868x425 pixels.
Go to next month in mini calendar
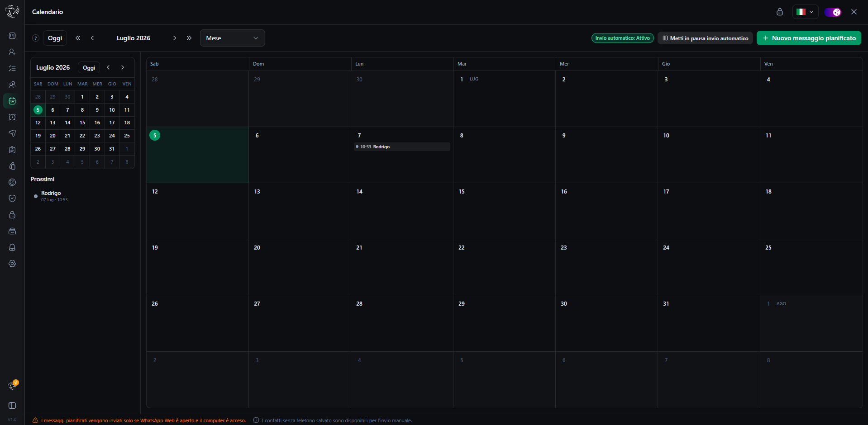click(x=123, y=67)
